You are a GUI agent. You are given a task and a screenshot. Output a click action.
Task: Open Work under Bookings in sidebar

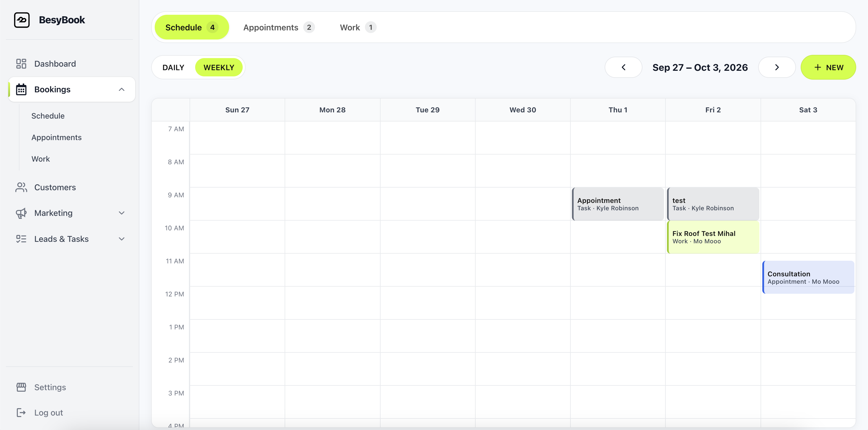pyautogui.click(x=40, y=159)
